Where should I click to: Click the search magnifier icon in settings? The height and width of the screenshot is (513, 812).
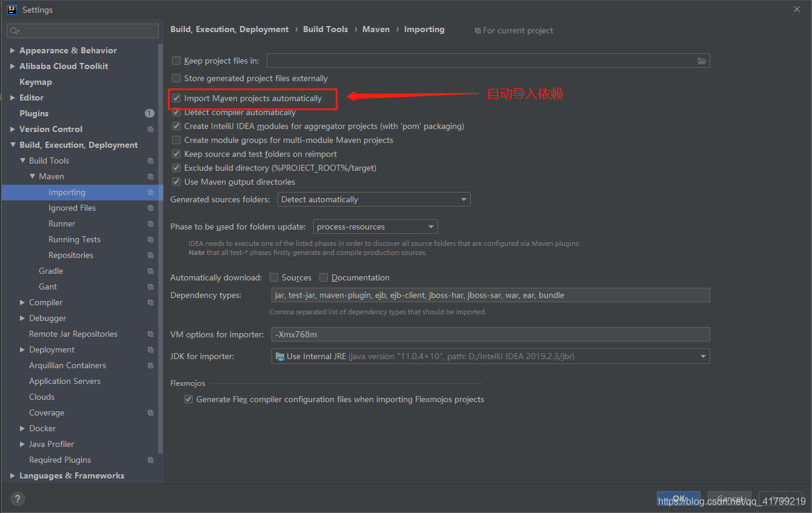[14, 31]
